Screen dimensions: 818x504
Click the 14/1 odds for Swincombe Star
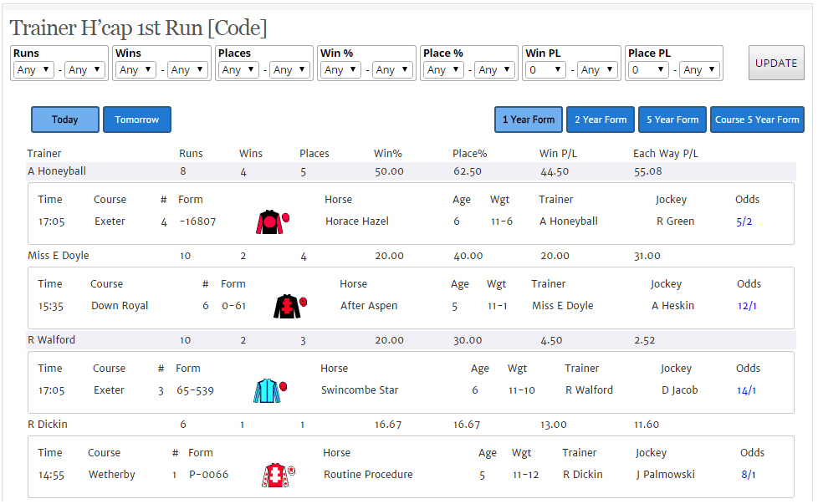pos(746,390)
